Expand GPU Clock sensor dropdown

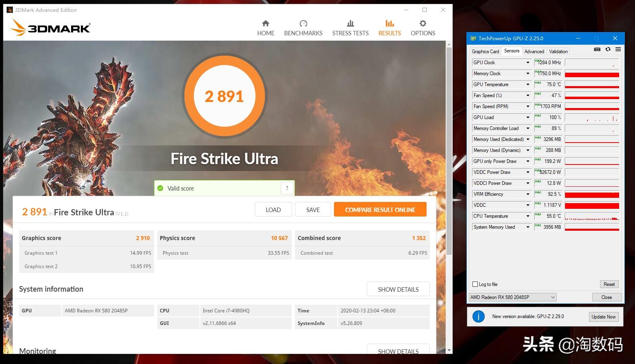pyautogui.click(x=528, y=63)
